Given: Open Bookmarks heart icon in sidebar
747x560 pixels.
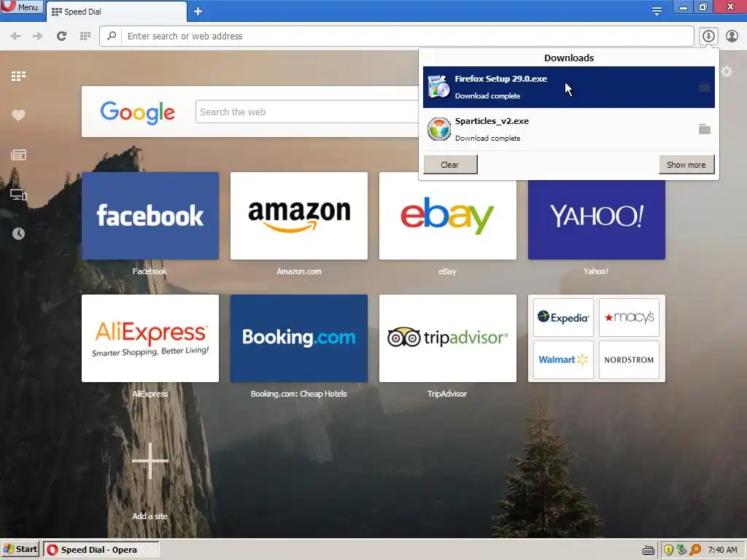Looking at the screenshot, I should pyautogui.click(x=18, y=115).
